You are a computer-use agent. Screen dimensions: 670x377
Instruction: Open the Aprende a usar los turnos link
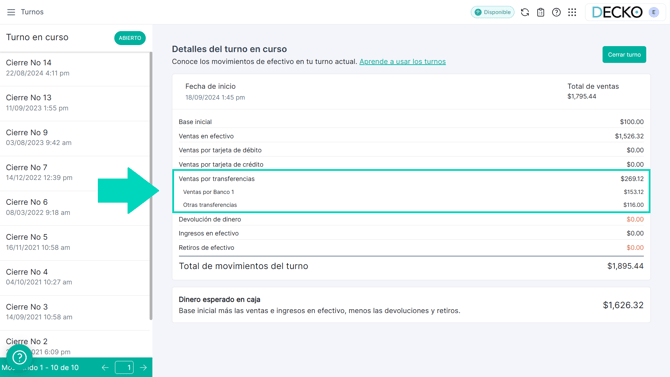[x=403, y=62]
